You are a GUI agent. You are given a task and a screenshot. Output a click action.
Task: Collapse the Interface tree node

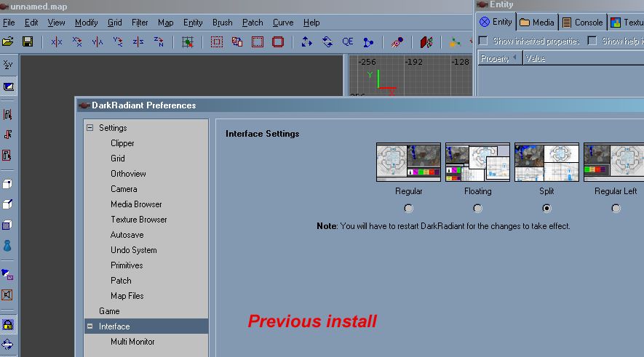(90, 326)
